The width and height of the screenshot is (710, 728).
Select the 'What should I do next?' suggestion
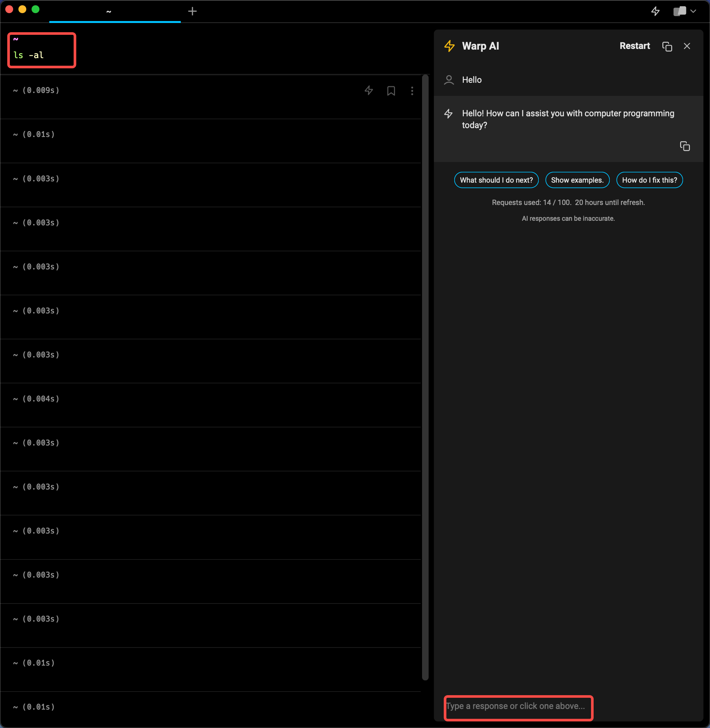click(496, 180)
